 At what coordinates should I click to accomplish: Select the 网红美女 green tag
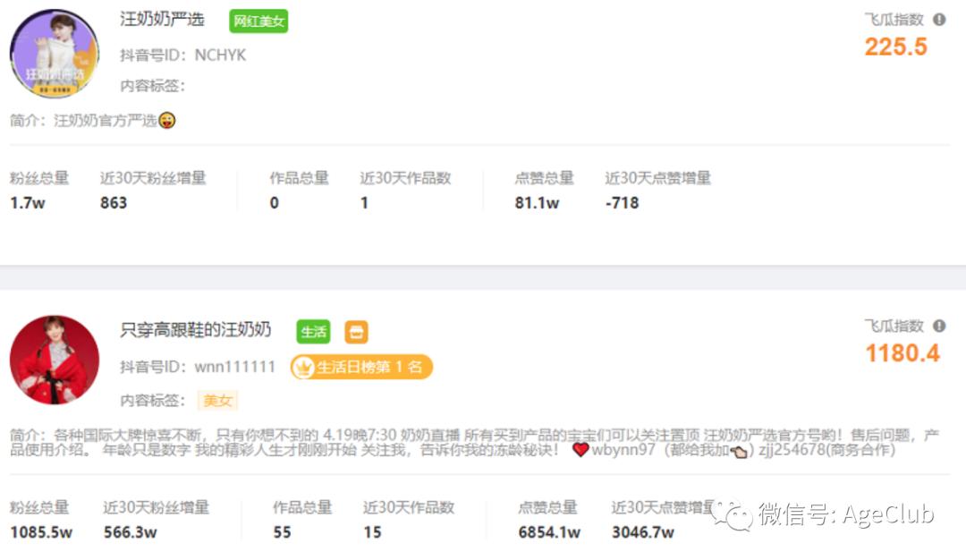(258, 21)
